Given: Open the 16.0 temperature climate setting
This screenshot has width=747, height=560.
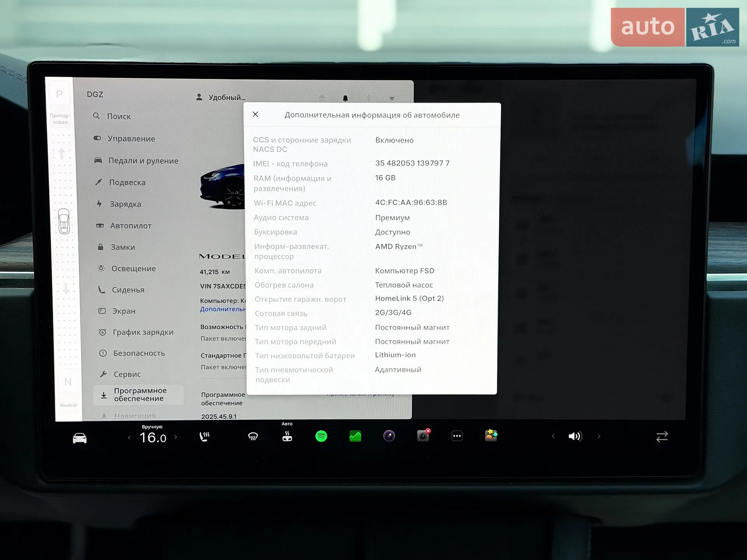Looking at the screenshot, I should click(x=153, y=437).
